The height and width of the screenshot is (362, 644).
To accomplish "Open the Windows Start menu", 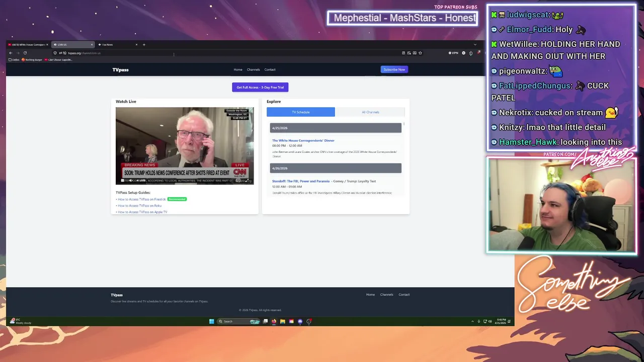I will (x=211, y=321).
